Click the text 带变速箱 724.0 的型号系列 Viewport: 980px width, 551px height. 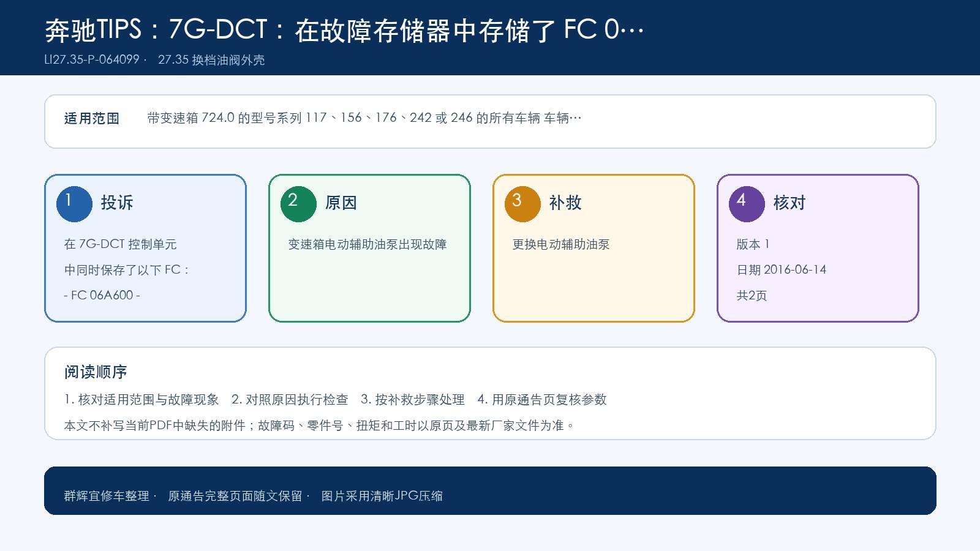(225, 118)
